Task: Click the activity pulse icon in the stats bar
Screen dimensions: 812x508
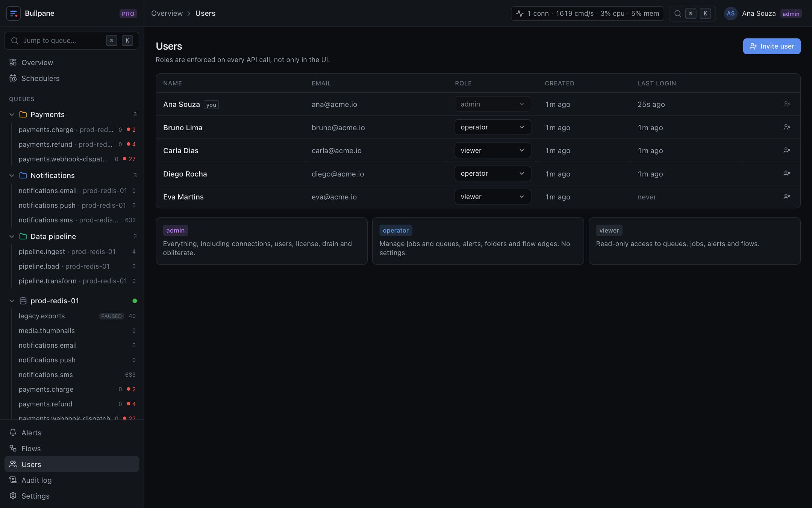Action: pos(520,14)
